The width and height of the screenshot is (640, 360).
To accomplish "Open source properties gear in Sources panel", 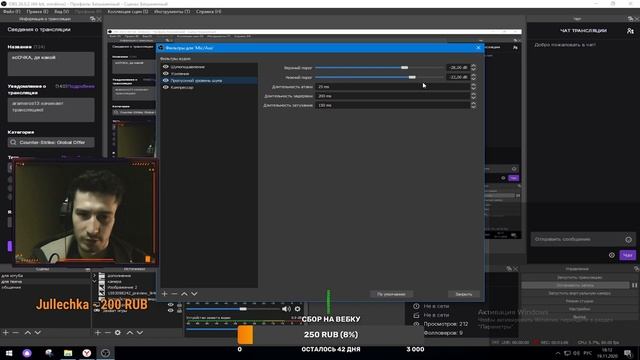I will pos(118,333).
